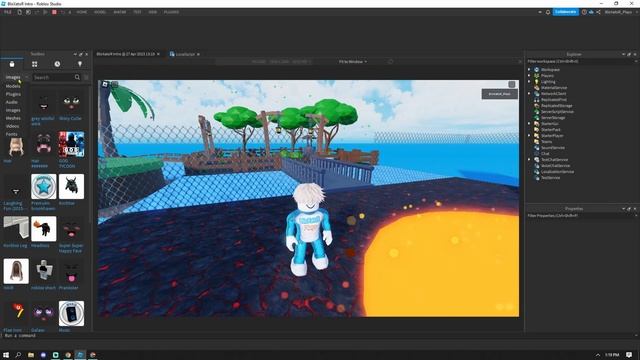Image resolution: width=640 pixels, height=360 pixels.
Task: Expand the StarterPlayer node arrow
Action: coord(529,136)
